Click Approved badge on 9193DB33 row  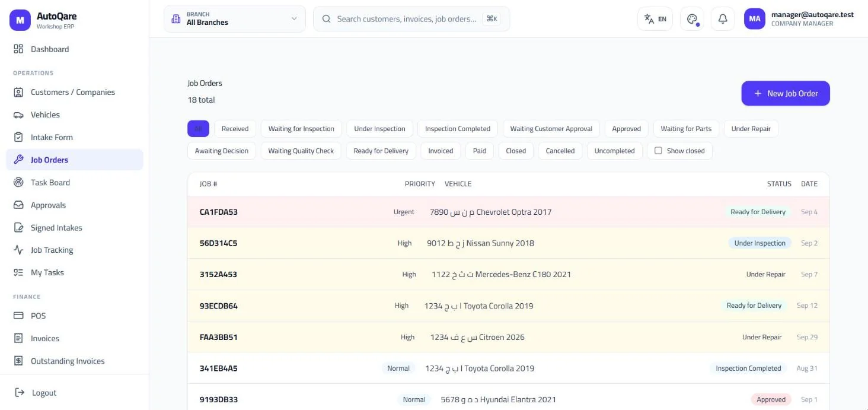point(771,399)
